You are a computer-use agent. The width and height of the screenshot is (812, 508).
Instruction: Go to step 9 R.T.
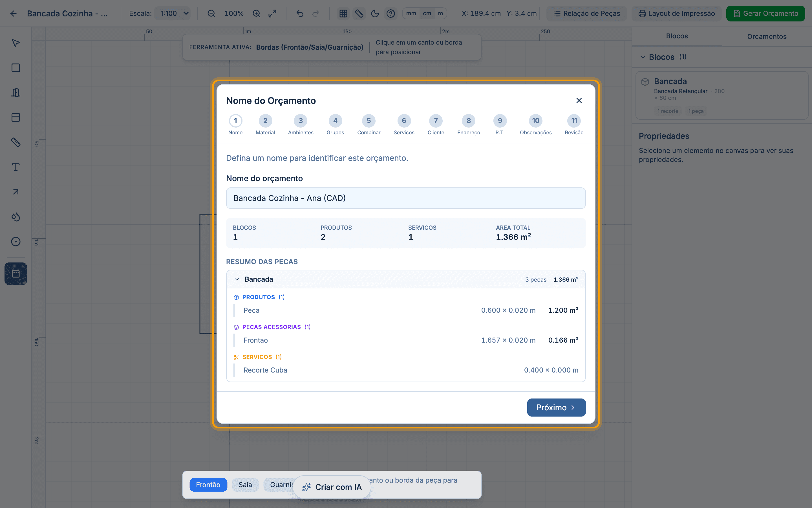point(500,125)
